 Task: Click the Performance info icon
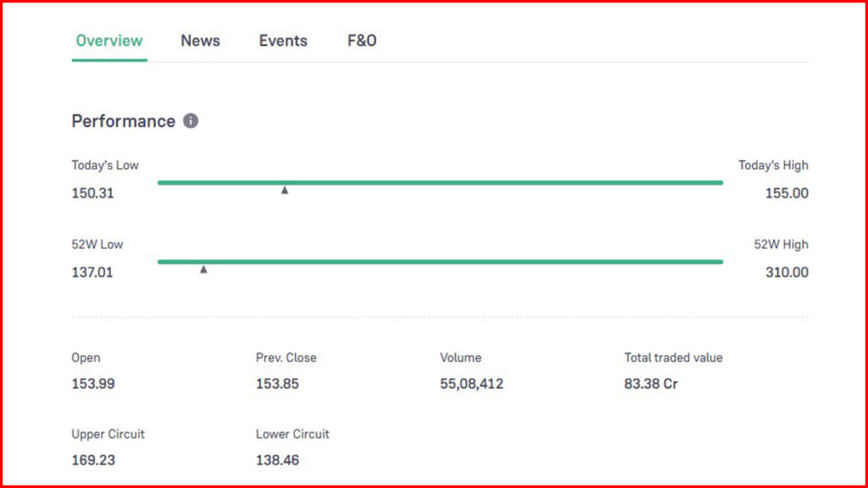coord(191,120)
